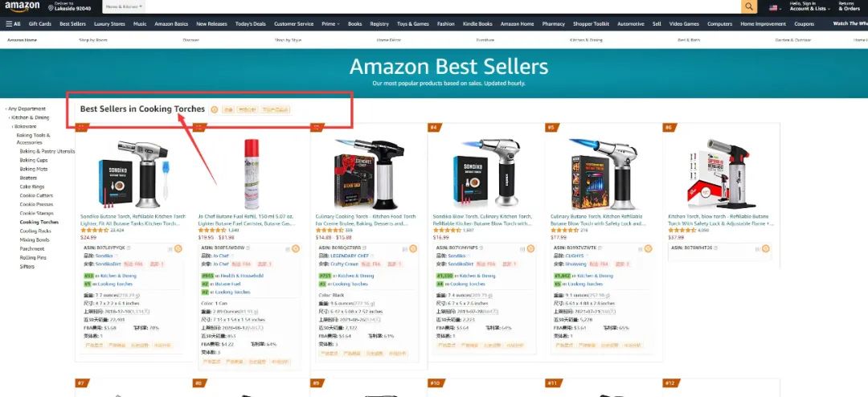Go to Today's Deals in the nav bar

click(250, 24)
